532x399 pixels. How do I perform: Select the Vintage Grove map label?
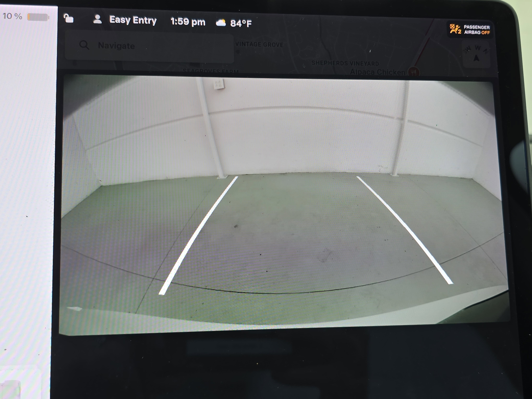[259, 44]
